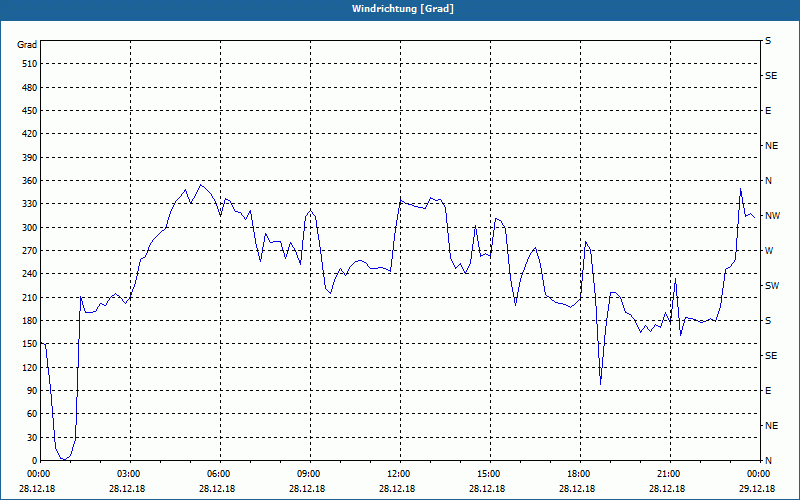Click the 21:00 time label
The height and width of the screenshot is (500, 800).
pyautogui.click(x=670, y=474)
